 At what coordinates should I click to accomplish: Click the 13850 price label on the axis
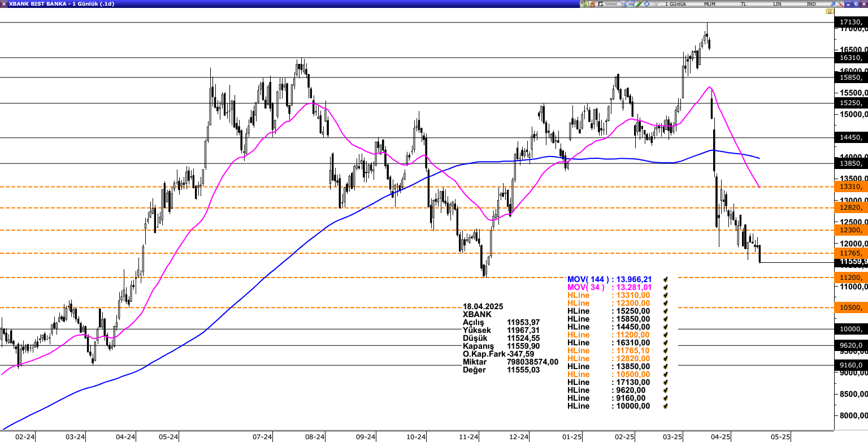pos(850,163)
